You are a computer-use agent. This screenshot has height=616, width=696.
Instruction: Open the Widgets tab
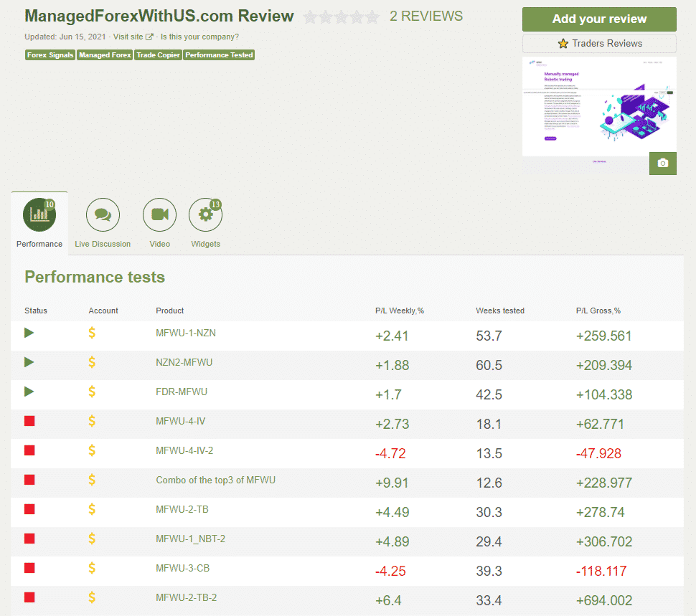pyautogui.click(x=205, y=223)
